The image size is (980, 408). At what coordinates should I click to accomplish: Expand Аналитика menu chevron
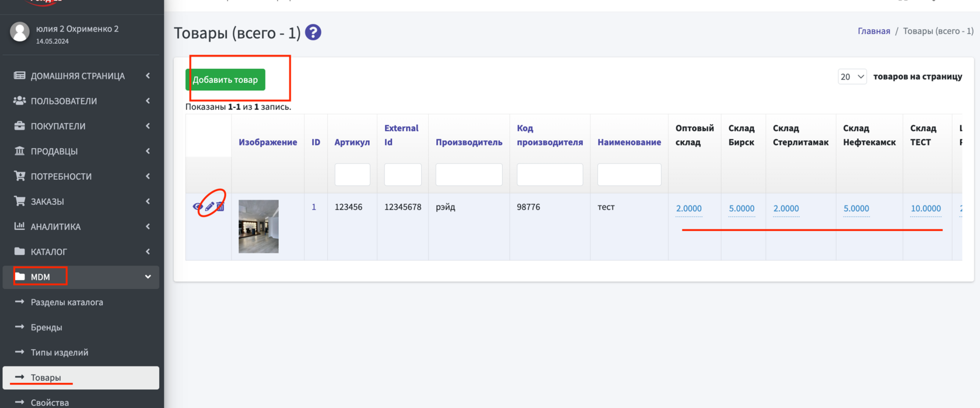tap(148, 226)
